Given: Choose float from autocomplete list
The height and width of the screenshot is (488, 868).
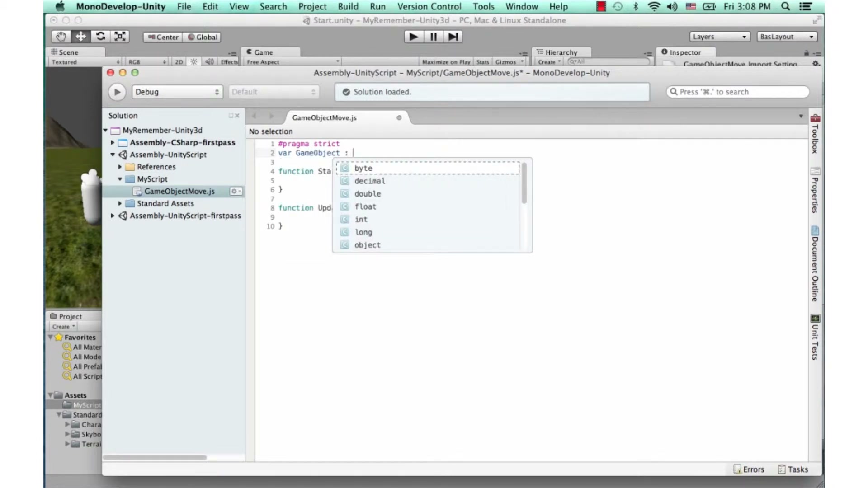Looking at the screenshot, I should click(428, 206).
